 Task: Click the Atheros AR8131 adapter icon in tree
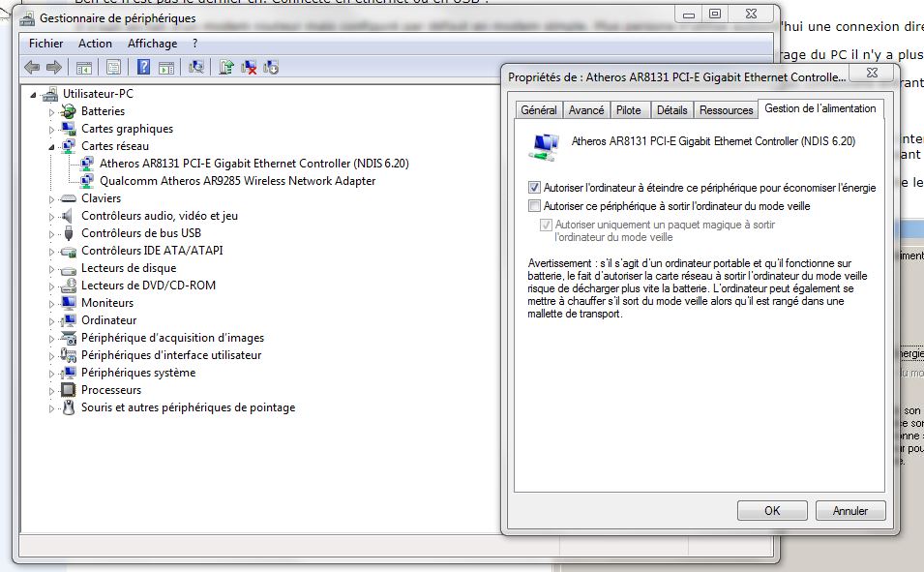click(x=87, y=164)
